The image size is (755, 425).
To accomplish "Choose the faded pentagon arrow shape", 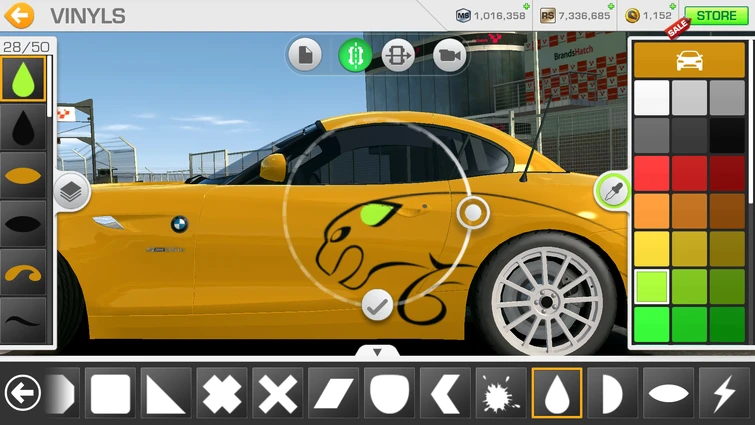I will [x=63, y=393].
